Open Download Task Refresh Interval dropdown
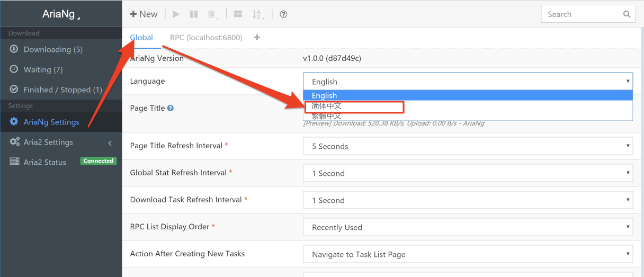 pyautogui.click(x=468, y=200)
